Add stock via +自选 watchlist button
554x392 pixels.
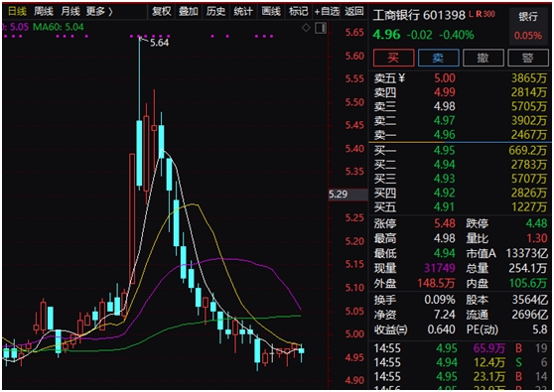pyautogui.click(x=327, y=11)
